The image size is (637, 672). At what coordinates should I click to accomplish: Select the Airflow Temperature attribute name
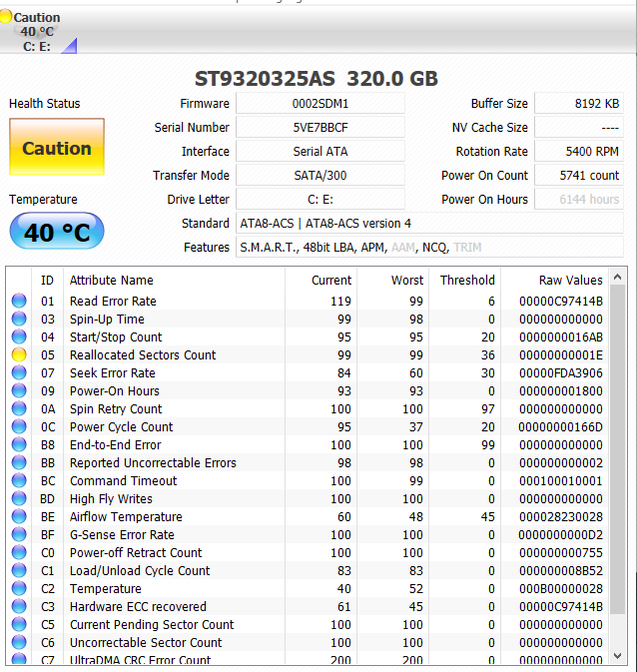click(126, 517)
